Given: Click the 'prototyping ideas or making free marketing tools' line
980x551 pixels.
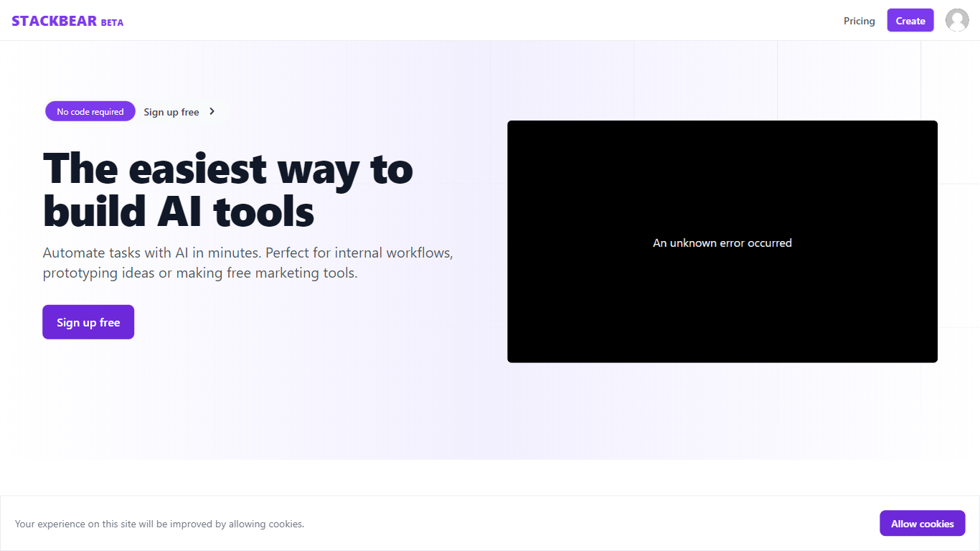Looking at the screenshot, I should (x=199, y=273).
